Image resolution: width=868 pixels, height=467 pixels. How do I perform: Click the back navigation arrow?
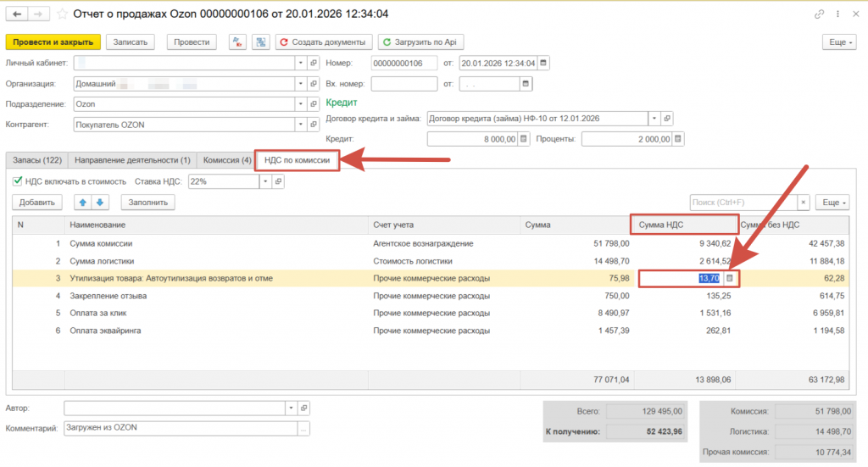pyautogui.click(x=18, y=14)
